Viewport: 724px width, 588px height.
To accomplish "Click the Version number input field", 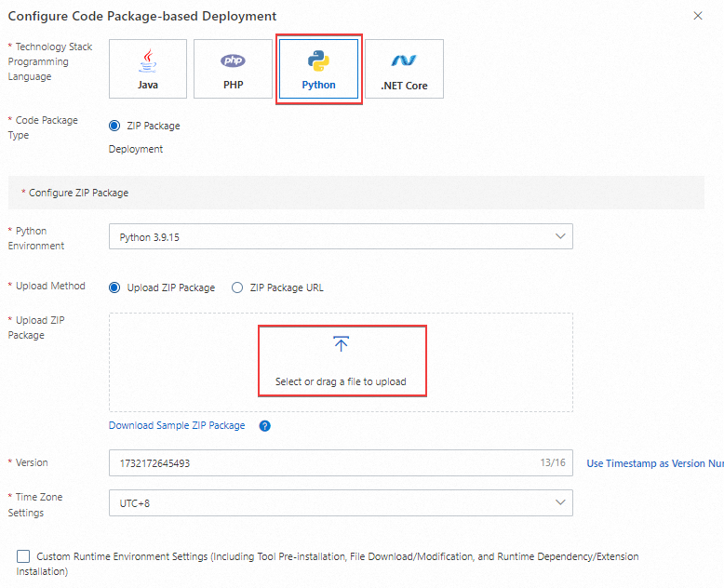I will (x=316, y=463).
